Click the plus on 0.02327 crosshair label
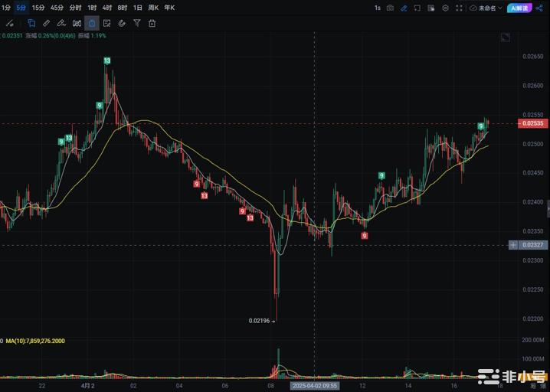550x392 pixels. coord(513,245)
